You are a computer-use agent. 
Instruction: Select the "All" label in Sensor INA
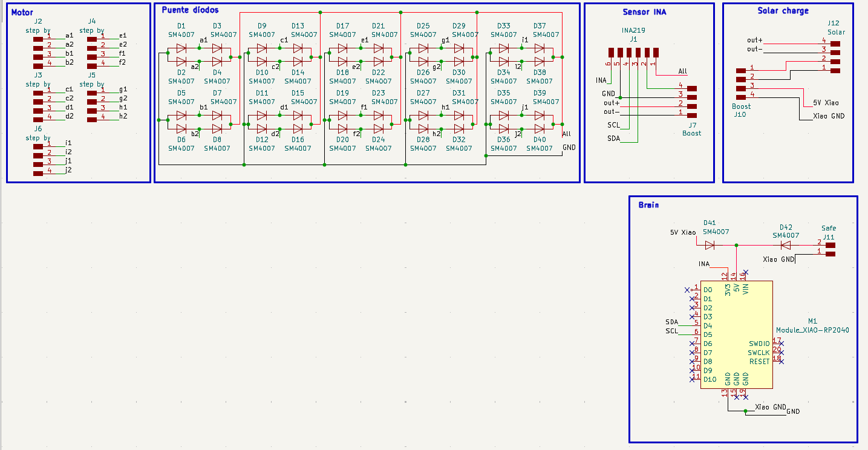(x=682, y=71)
